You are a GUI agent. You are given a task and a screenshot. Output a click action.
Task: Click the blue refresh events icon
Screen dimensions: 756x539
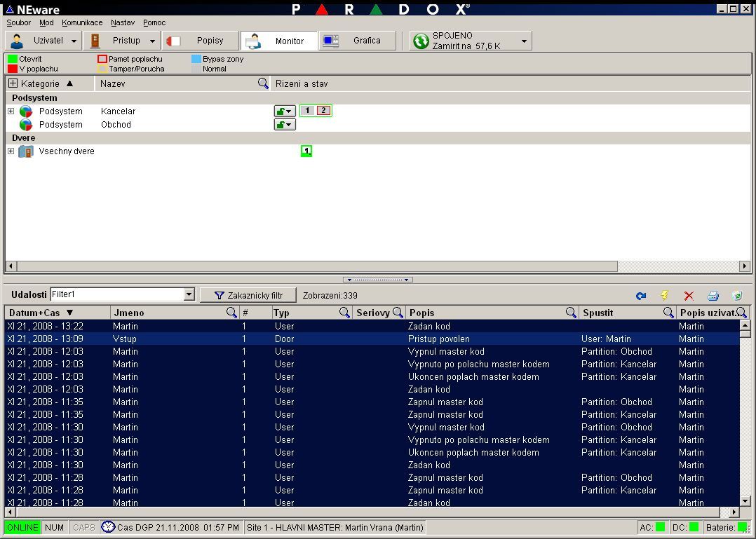point(641,296)
